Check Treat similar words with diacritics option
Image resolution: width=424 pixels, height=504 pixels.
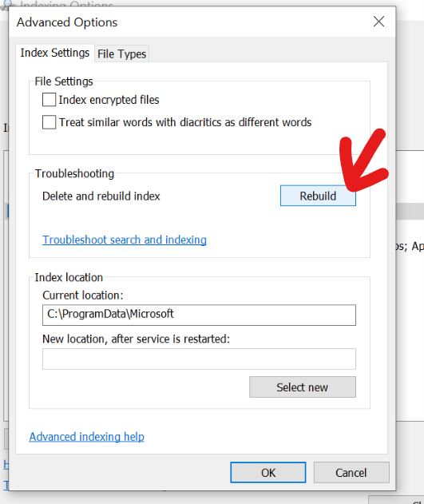pos(50,122)
